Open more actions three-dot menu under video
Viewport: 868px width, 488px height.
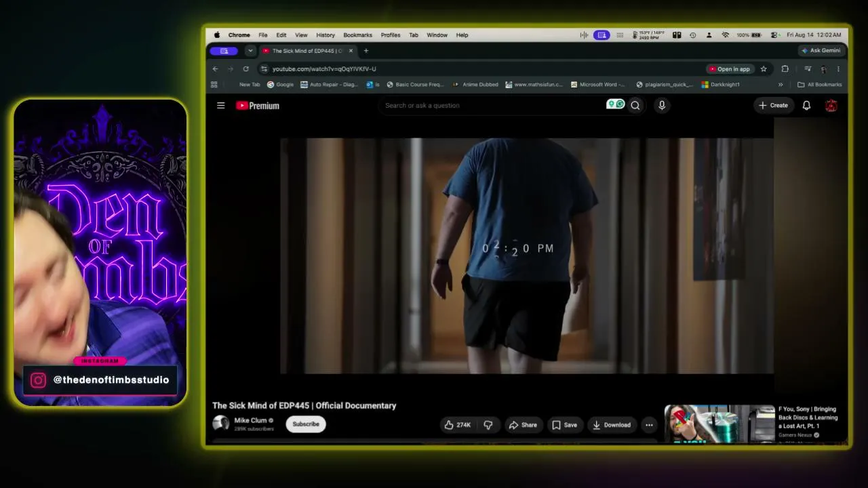tap(649, 425)
